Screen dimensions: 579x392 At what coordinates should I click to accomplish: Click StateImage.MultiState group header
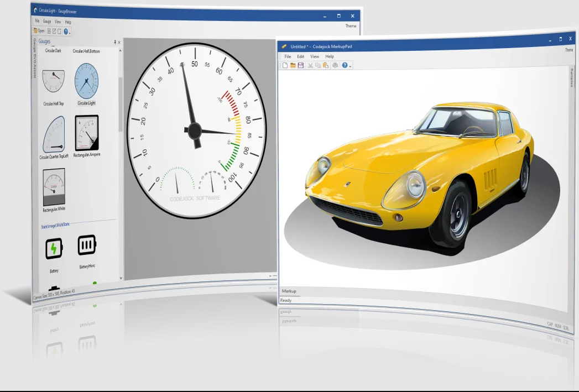point(55,225)
